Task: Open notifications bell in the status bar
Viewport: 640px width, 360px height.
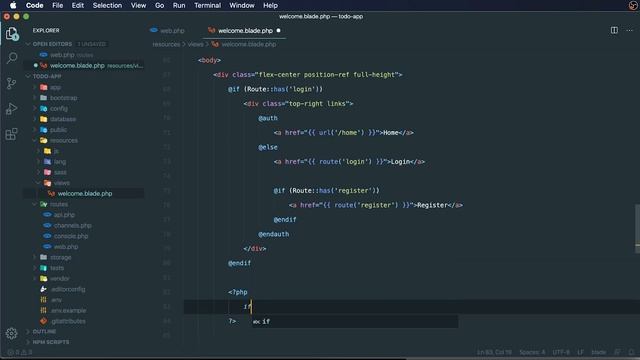Action: coord(631,352)
